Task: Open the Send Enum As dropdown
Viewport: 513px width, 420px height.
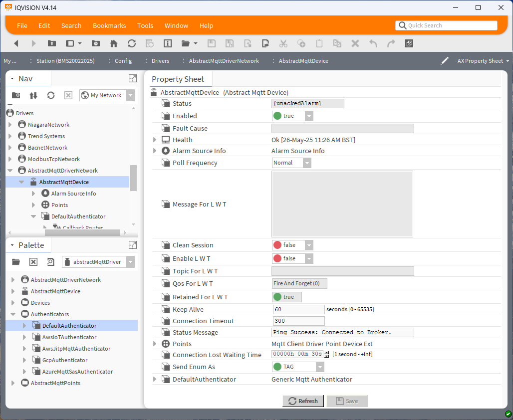Action: 298,367
